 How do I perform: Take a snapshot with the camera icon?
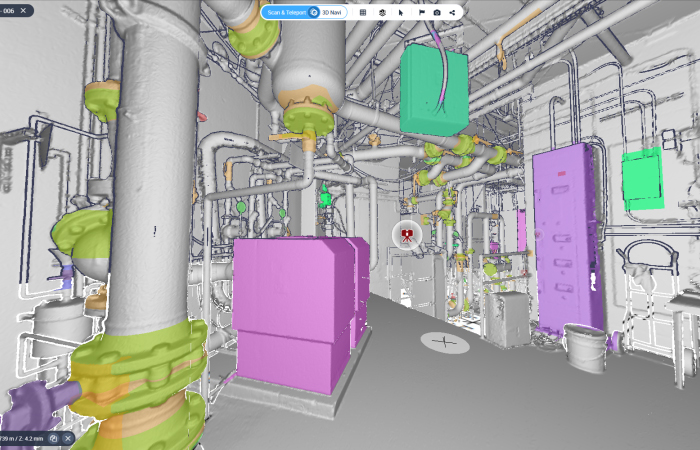point(437,12)
